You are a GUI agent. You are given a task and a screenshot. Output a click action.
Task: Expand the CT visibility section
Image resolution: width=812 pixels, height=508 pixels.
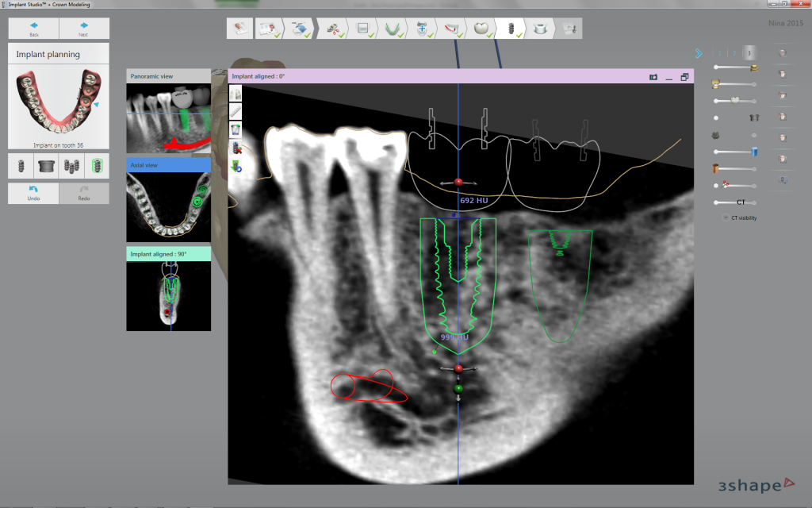[x=726, y=217]
